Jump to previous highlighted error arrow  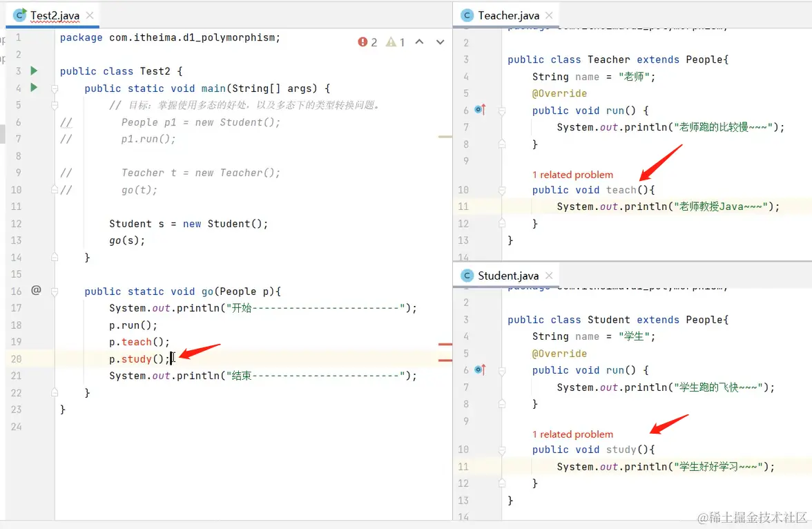pos(419,42)
